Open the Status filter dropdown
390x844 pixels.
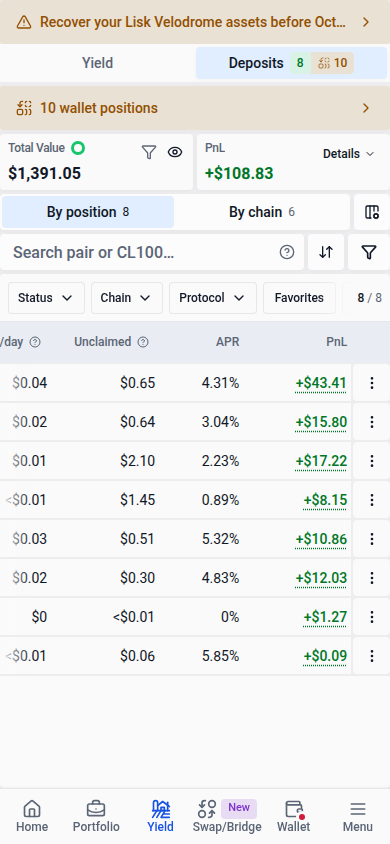[x=46, y=298]
